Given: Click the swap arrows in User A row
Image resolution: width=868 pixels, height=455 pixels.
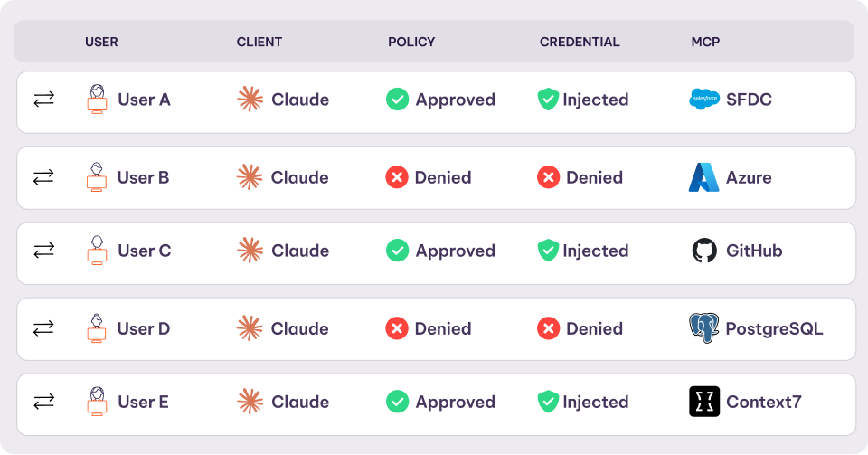Looking at the screenshot, I should (x=43, y=100).
